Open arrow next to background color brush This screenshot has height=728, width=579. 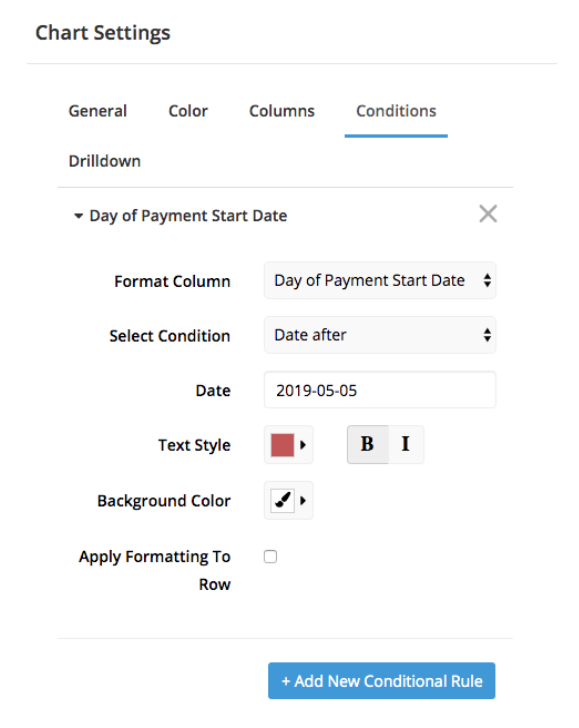[303, 500]
